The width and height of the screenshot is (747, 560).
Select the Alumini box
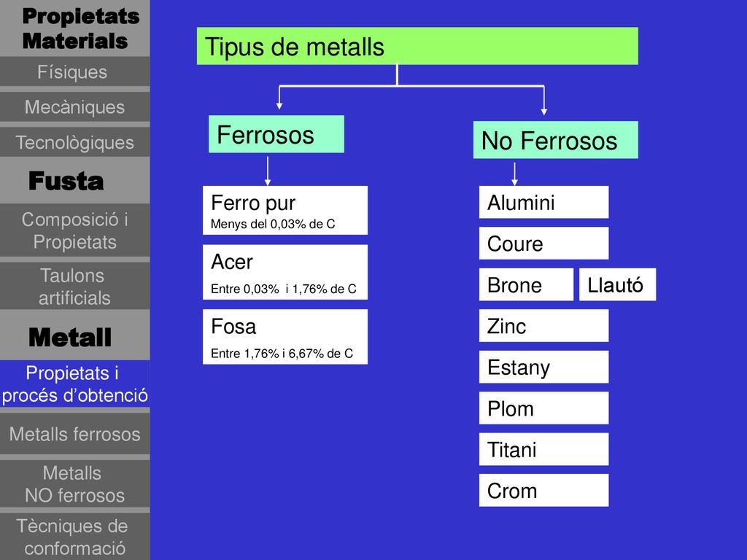543,203
